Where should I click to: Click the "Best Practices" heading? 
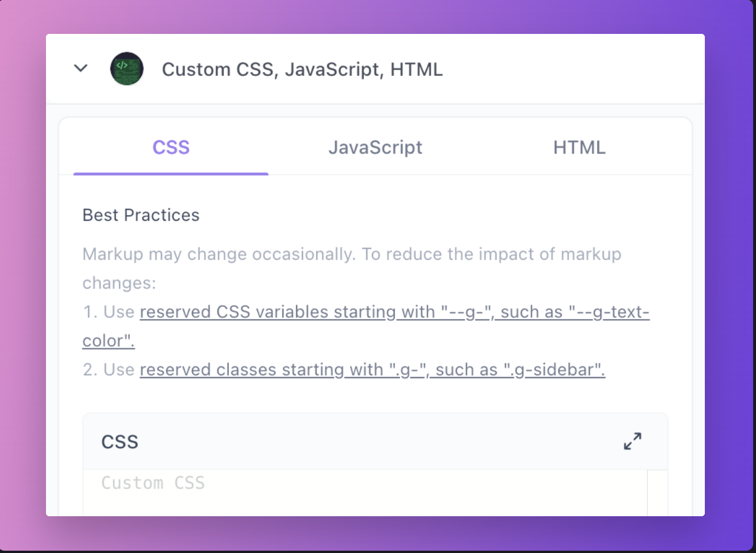141,215
